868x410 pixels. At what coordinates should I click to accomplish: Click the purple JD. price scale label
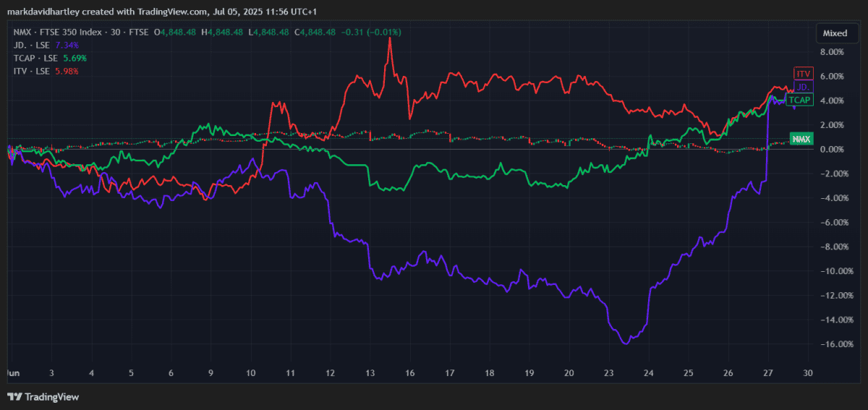point(803,87)
